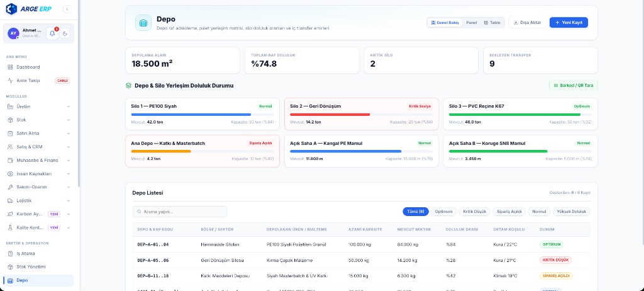The height and width of the screenshot is (291, 644).
Task: Toggle dark mode moon icon
Action: click(65, 34)
